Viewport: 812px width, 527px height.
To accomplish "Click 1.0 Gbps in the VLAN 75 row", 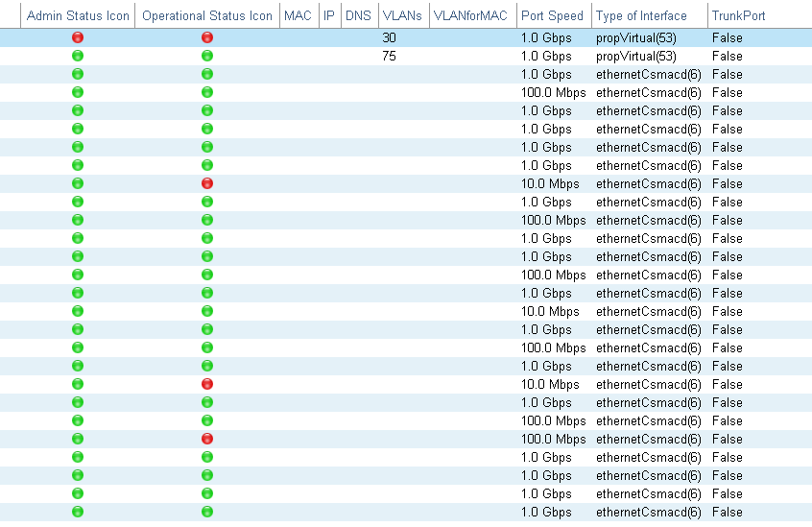I will click(546, 57).
